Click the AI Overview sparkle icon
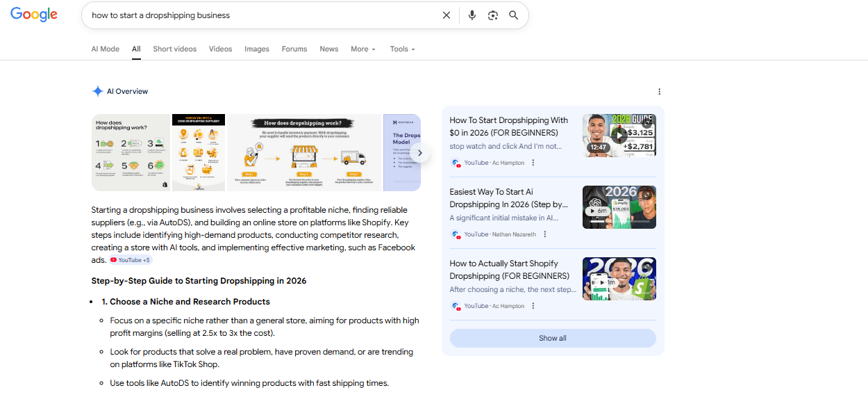 [x=97, y=91]
